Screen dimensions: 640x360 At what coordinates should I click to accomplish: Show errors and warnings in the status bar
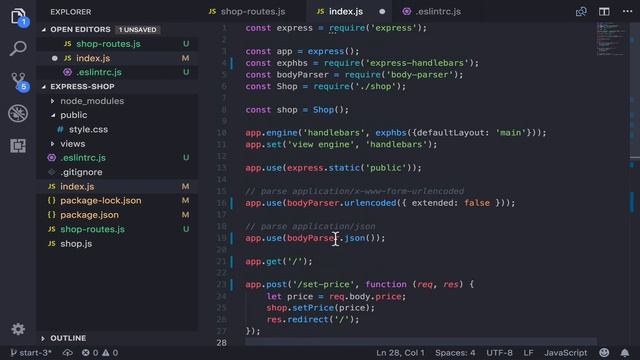(100, 353)
